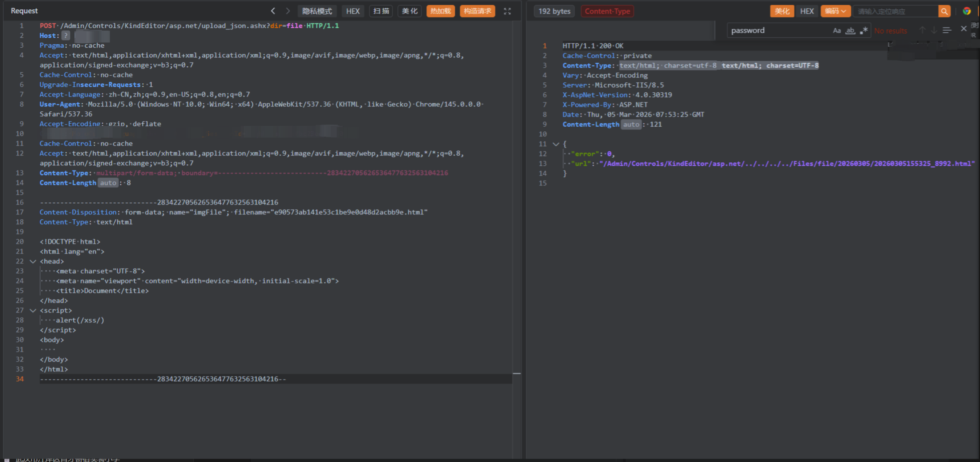This screenshot has height=462, width=980.
Task: Jump to previous search match arrow
Action: pyautogui.click(x=922, y=30)
